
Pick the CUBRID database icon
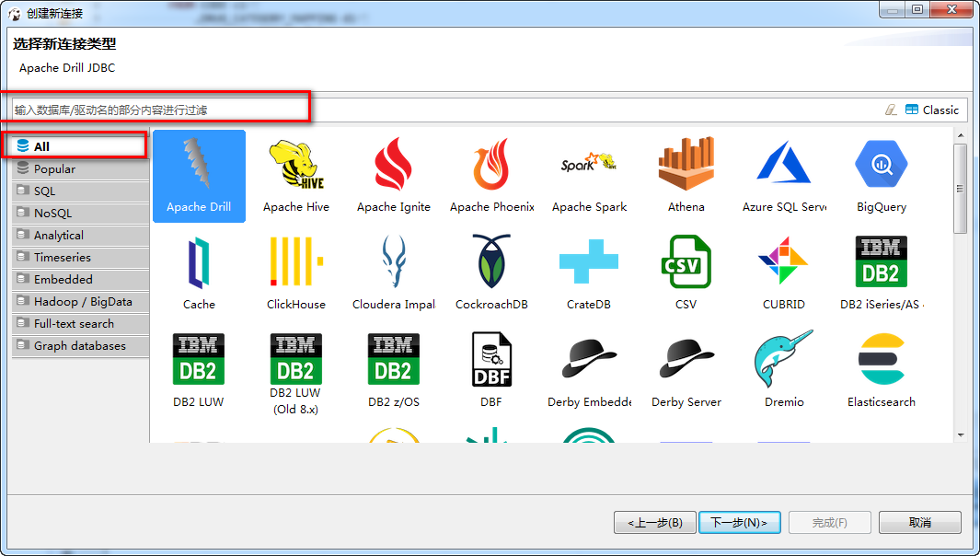784,273
